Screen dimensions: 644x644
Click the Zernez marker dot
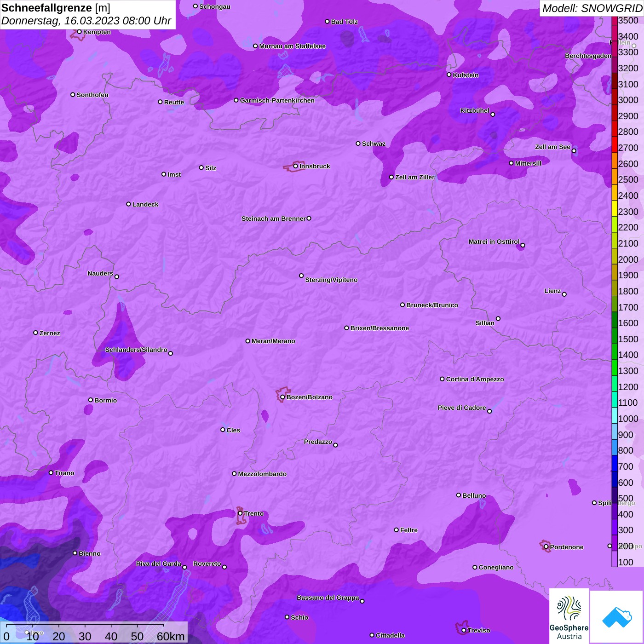[x=35, y=333]
